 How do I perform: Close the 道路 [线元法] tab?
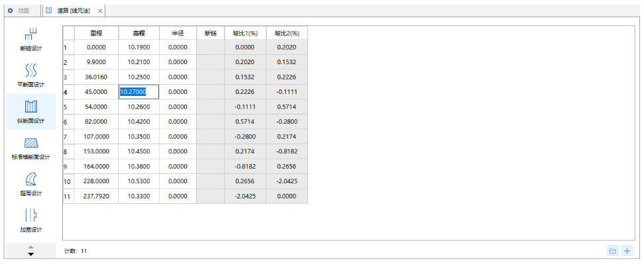pos(100,11)
